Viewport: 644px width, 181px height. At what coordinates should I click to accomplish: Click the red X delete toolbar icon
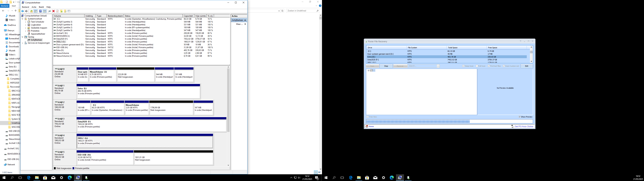click(53, 11)
